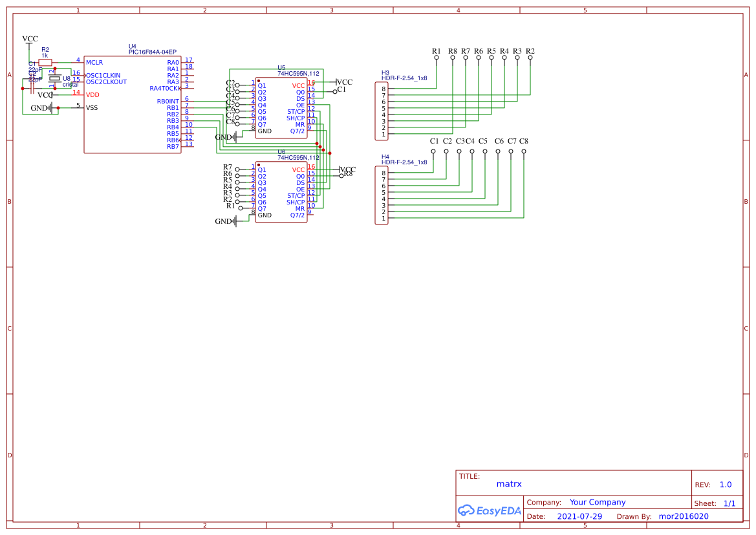The width and height of the screenshot is (756, 535).
Task: Select the crystal U8 symbol
Action: (x=55, y=80)
